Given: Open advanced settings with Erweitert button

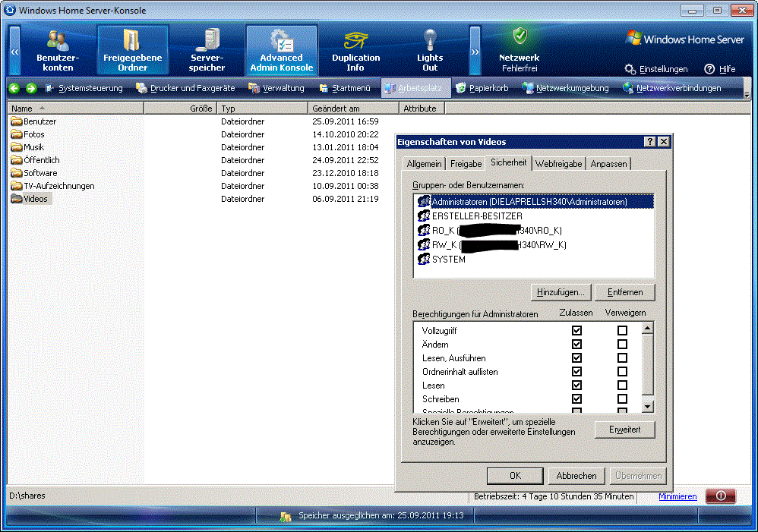Looking at the screenshot, I should tap(624, 430).
